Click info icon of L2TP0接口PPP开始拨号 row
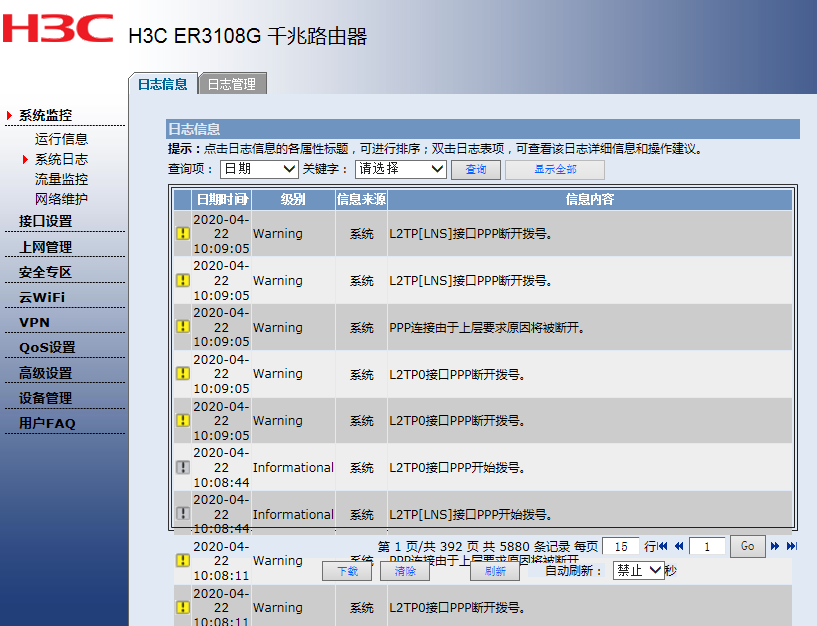 pos(183,467)
